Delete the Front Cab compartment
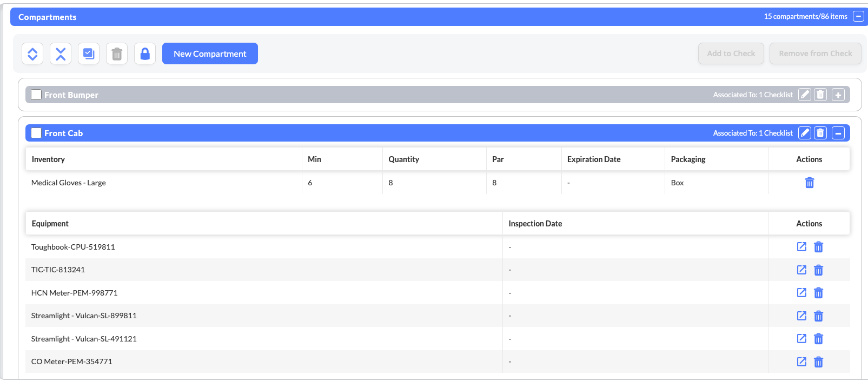 point(820,133)
